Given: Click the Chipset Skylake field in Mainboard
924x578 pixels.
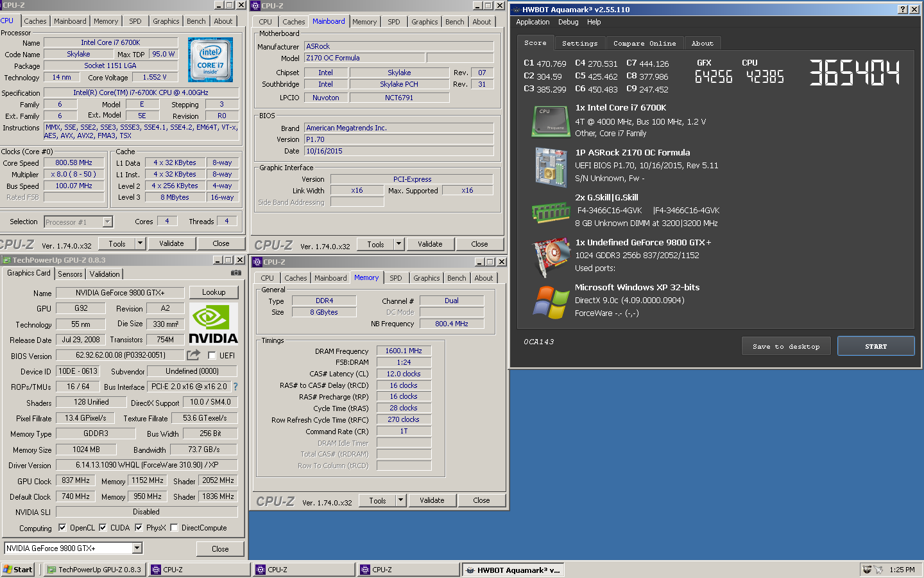Looking at the screenshot, I should click(x=399, y=73).
